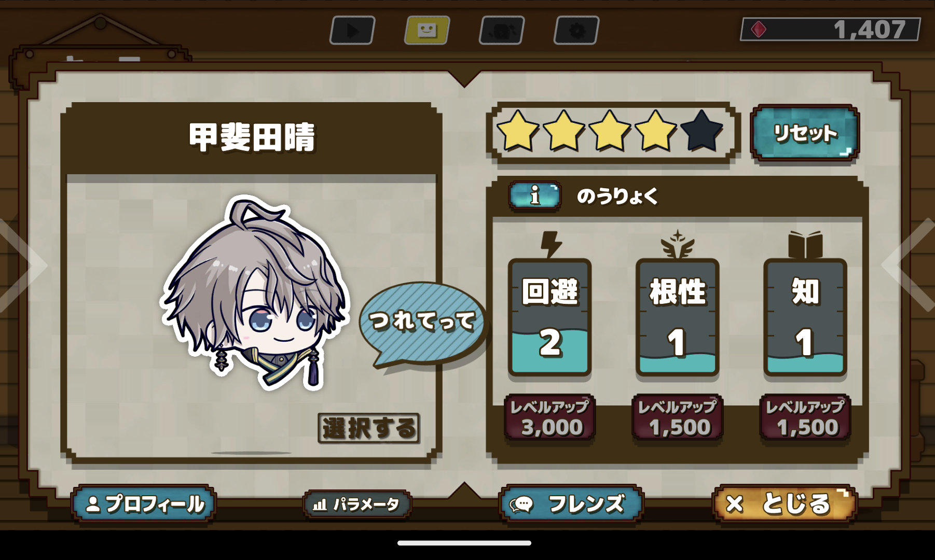Open the フレンズ friends tab
Viewport: 935px width, 560px height.
point(571,504)
